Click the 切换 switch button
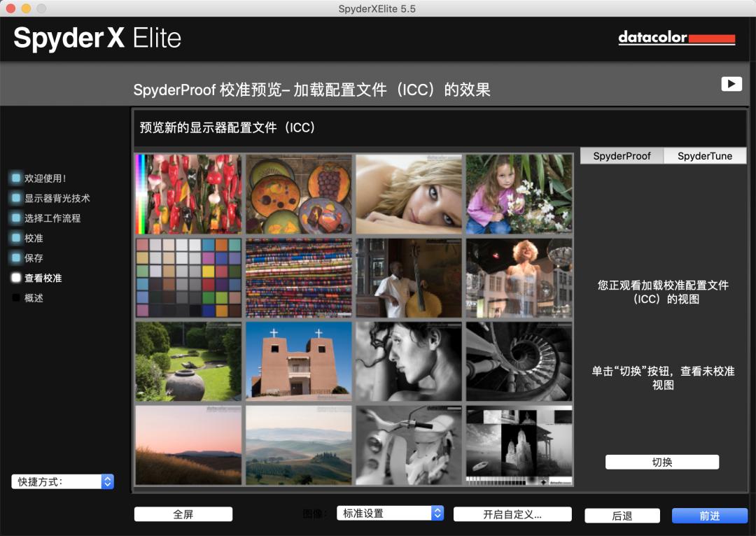The width and height of the screenshot is (756, 536). click(662, 463)
